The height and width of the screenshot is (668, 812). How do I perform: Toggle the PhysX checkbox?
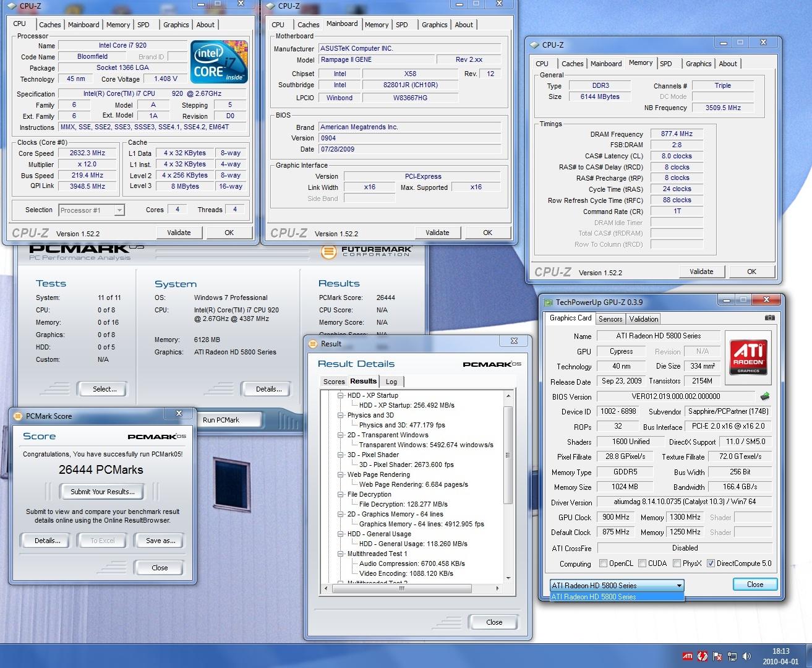click(677, 563)
